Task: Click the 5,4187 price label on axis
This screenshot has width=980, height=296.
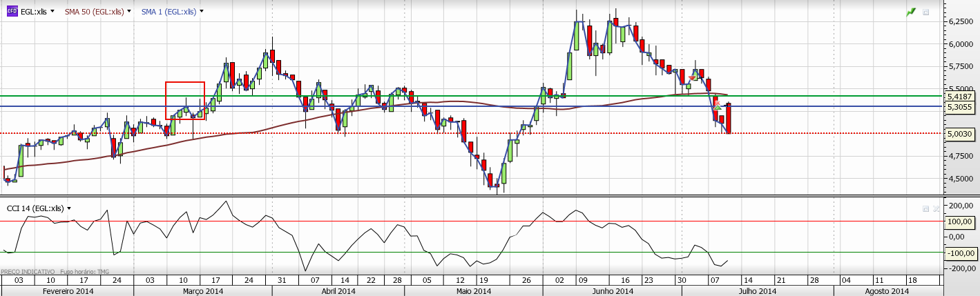Action: (960, 97)
